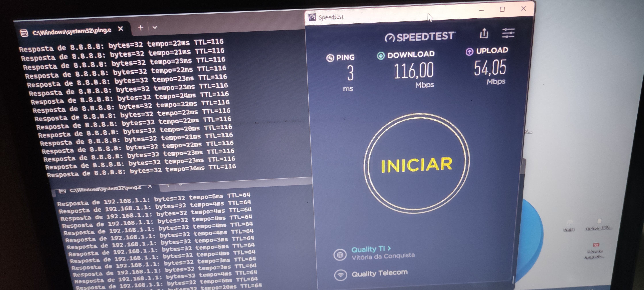Click the DOWNLOAD arrow icon
This screenshot has height=290, width=644.
pos(381,56)
